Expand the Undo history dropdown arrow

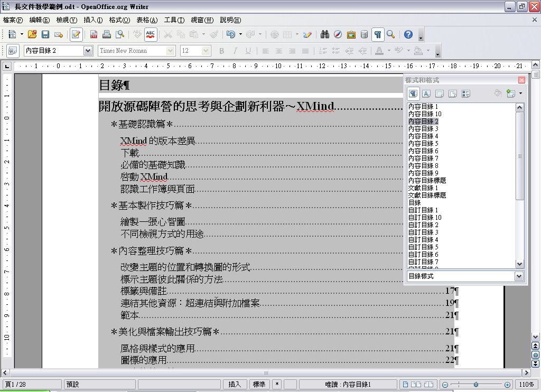[240, 34]
